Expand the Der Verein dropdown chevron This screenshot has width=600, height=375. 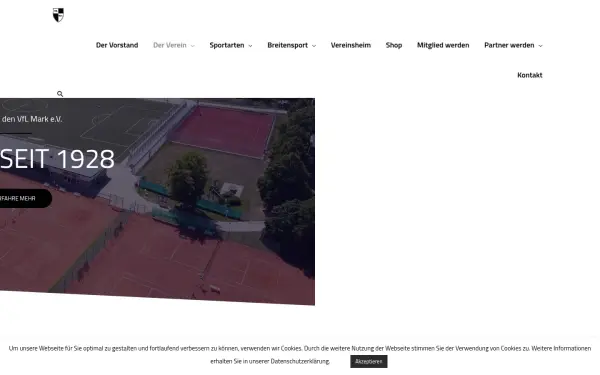192,46
